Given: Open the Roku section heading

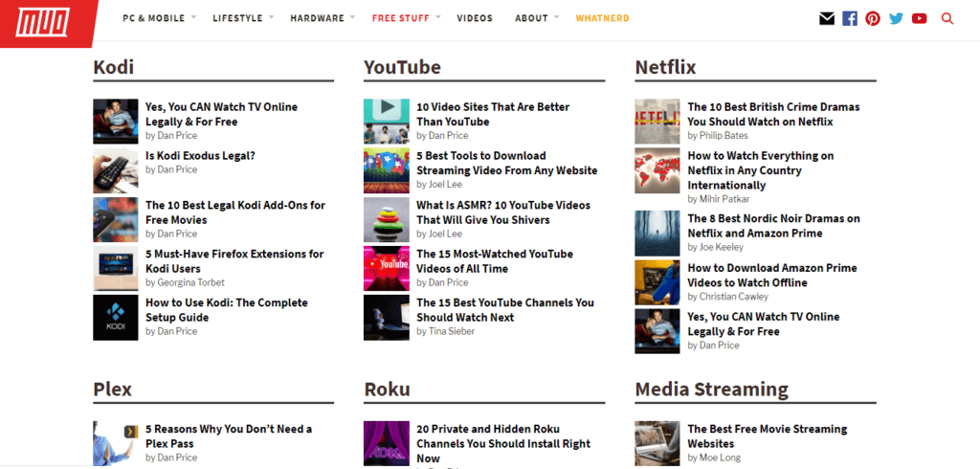Looking at the screenshot, I should click(387, 389).
